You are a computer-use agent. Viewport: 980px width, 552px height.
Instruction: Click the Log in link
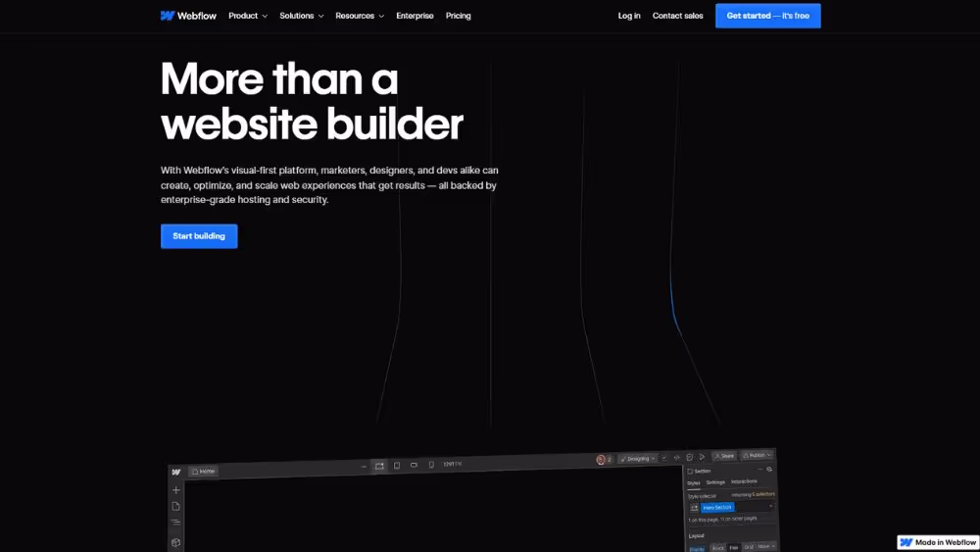pyautogui.click(x=629, y=16)
